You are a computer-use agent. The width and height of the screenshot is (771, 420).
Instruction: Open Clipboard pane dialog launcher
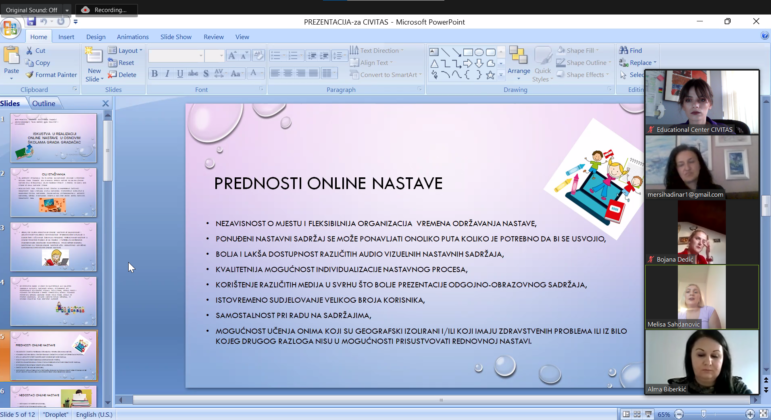75,90
